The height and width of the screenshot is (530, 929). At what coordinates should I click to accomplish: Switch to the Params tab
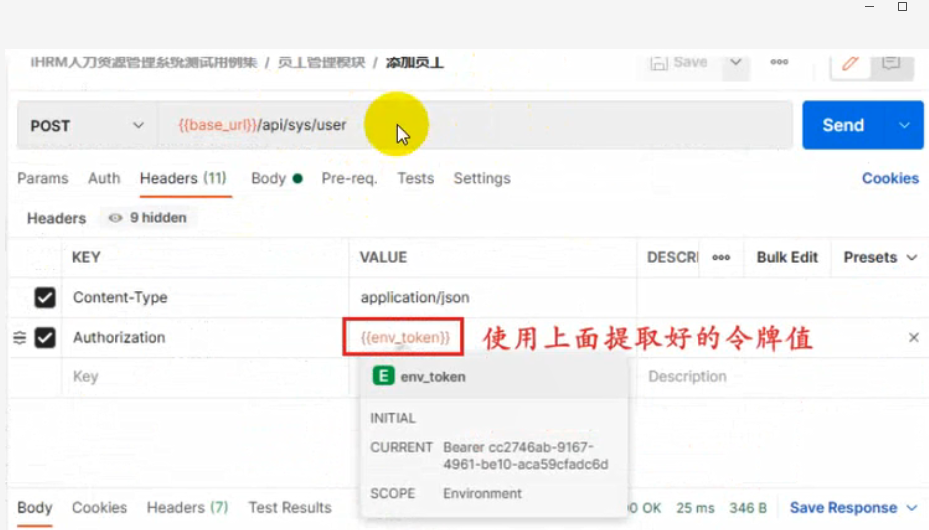[x=43, y=178]
